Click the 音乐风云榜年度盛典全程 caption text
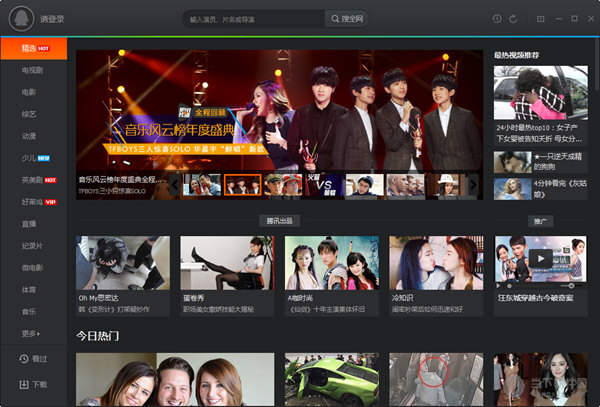 point(122,179)
